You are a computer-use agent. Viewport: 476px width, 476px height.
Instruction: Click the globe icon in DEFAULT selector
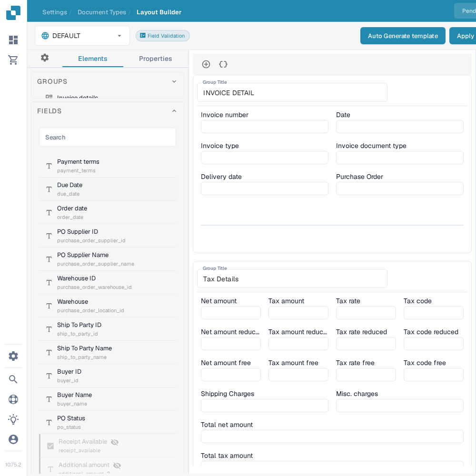click(45, 36)
